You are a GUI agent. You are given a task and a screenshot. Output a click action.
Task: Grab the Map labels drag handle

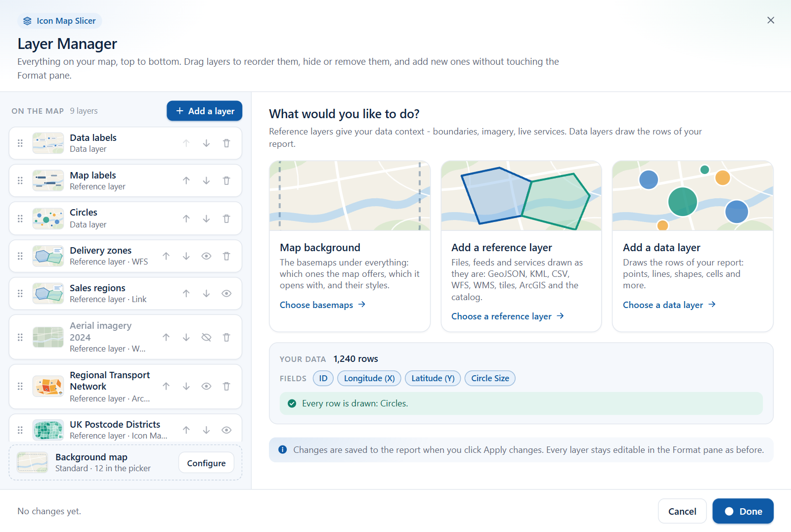tap(20, 181)
